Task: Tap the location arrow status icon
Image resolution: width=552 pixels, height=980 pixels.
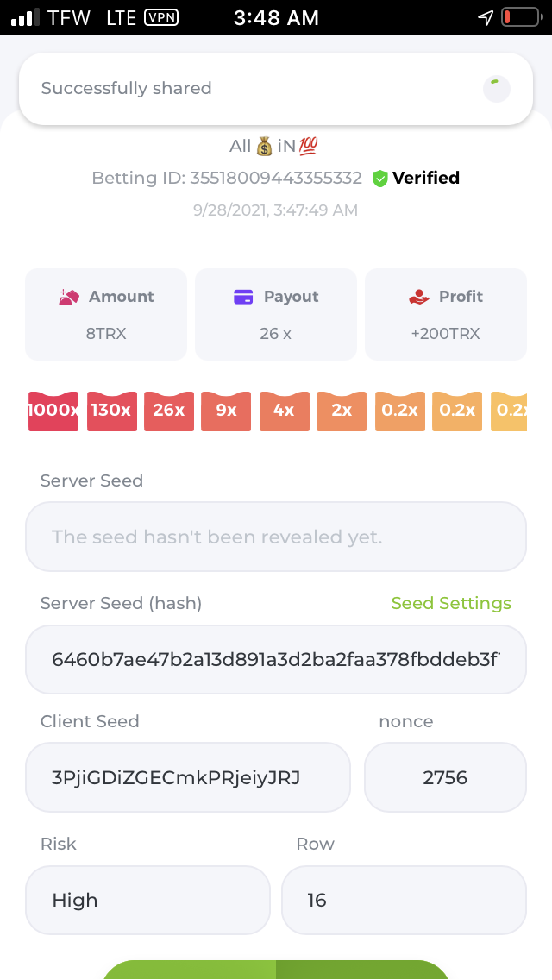Action: (486, 17)
